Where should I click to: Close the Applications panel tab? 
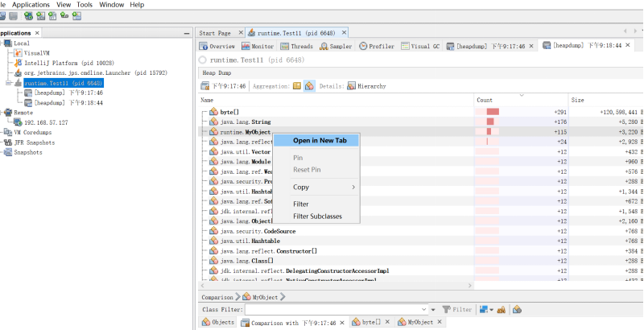[37, 33]
